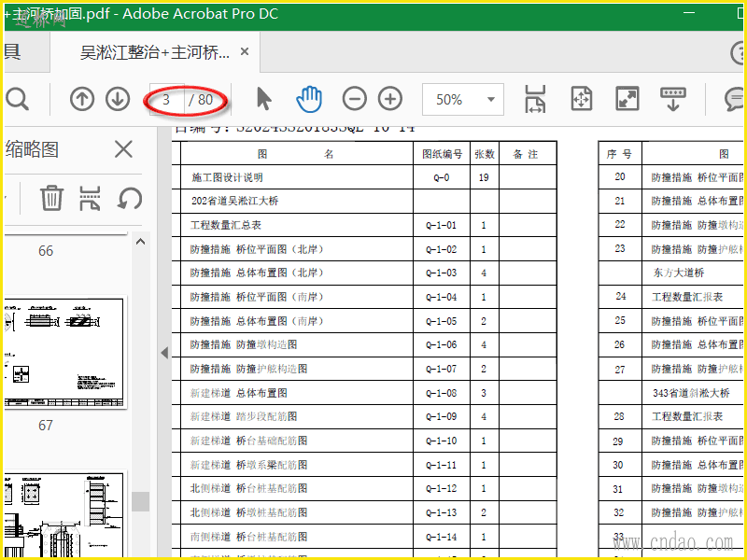This screenshot has width=747, height=560.
Task: Zoom out with the minus button
Action: tap(355, 99)
